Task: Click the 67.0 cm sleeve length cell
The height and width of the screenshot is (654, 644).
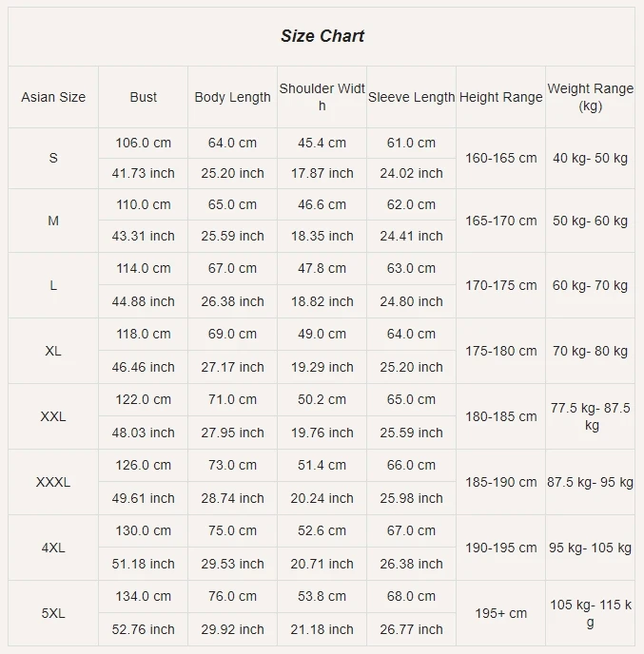Action: (411, 530)
